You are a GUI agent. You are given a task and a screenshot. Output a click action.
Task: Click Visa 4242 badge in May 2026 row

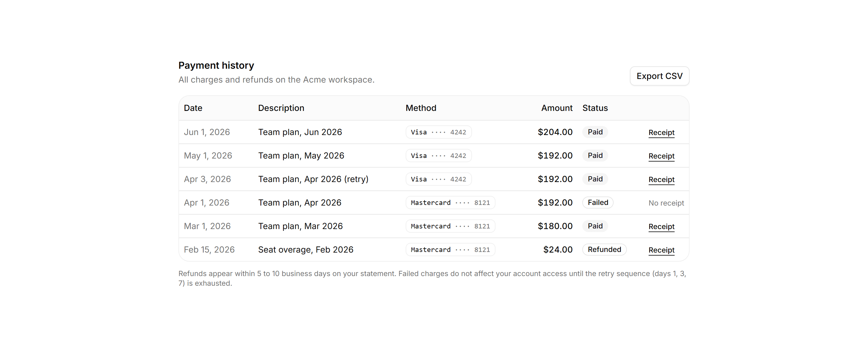[439, 156]
